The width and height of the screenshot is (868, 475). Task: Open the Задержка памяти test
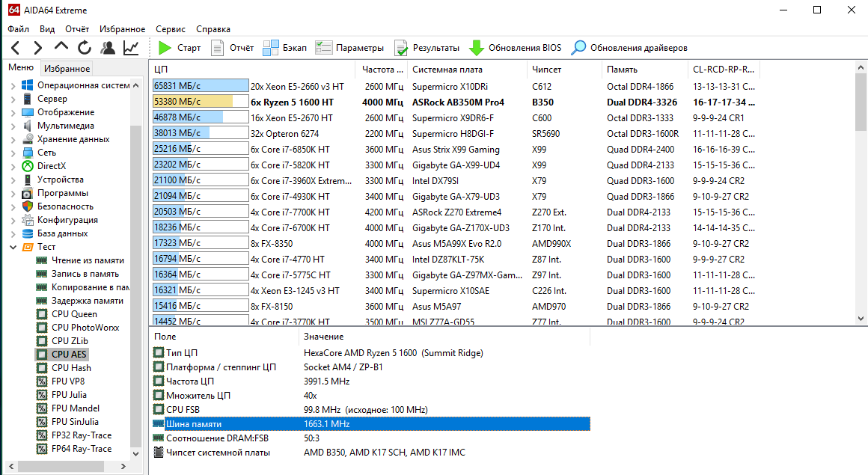coord(88,301)
